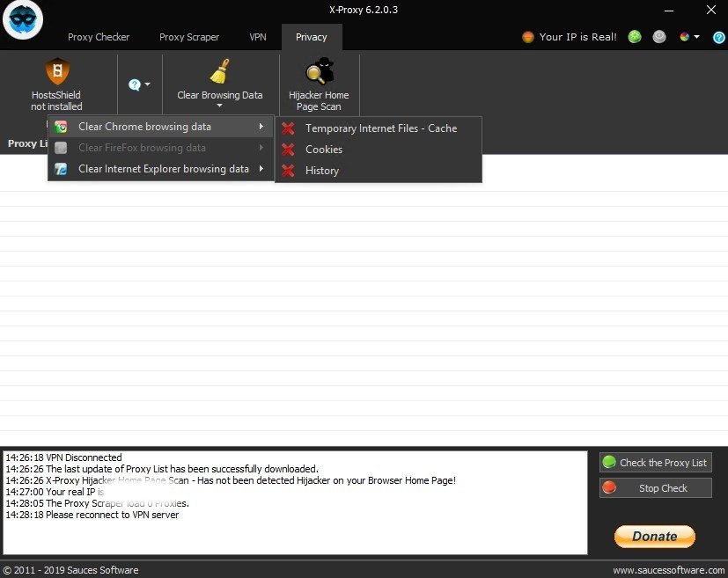Viewport: 728px width, 578px height.
Task: Click the red X beside Cookies
Action: (x=288, y=150)
